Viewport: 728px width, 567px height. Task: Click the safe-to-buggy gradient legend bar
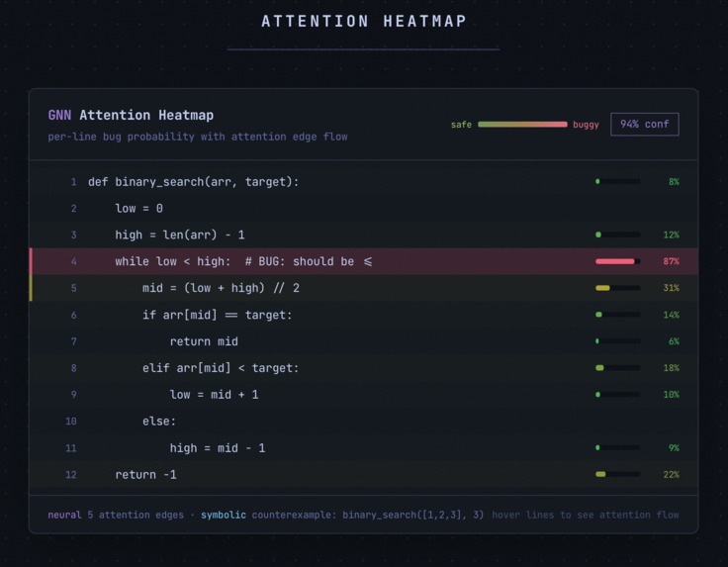click(x=522, y=124)
